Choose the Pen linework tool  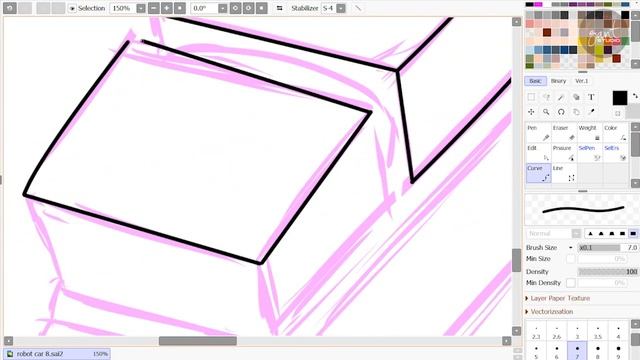point(538,133)
